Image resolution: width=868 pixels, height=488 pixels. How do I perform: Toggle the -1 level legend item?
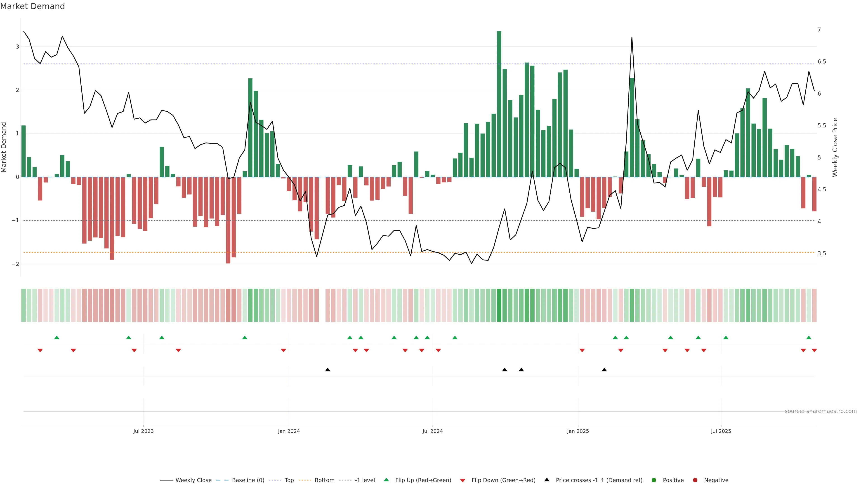365,480
